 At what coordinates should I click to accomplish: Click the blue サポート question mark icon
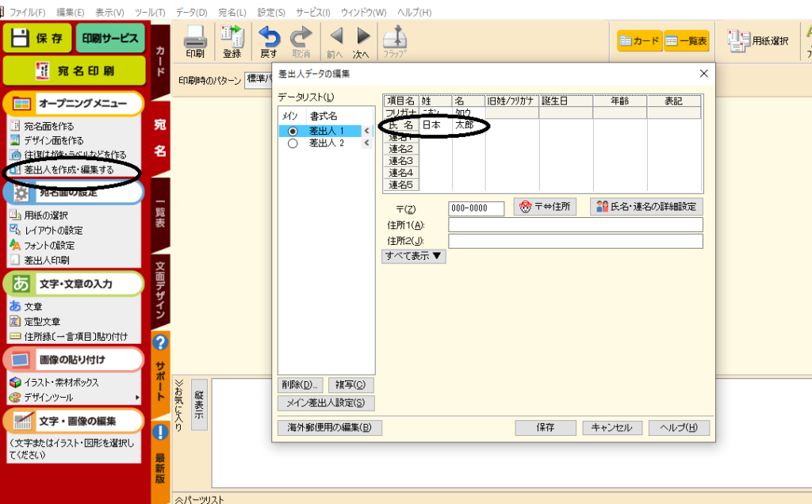160,342
